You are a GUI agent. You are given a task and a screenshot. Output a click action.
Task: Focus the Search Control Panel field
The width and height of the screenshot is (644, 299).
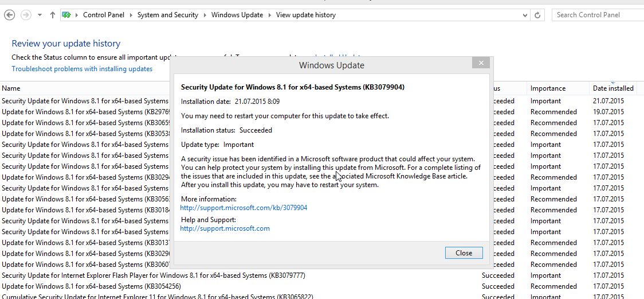point(597,15)
